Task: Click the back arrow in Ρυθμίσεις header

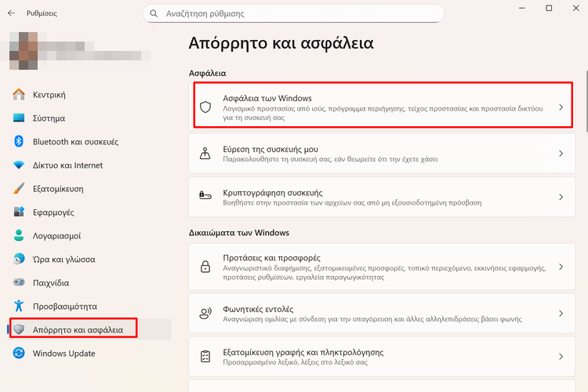Action: coord(11,13)
